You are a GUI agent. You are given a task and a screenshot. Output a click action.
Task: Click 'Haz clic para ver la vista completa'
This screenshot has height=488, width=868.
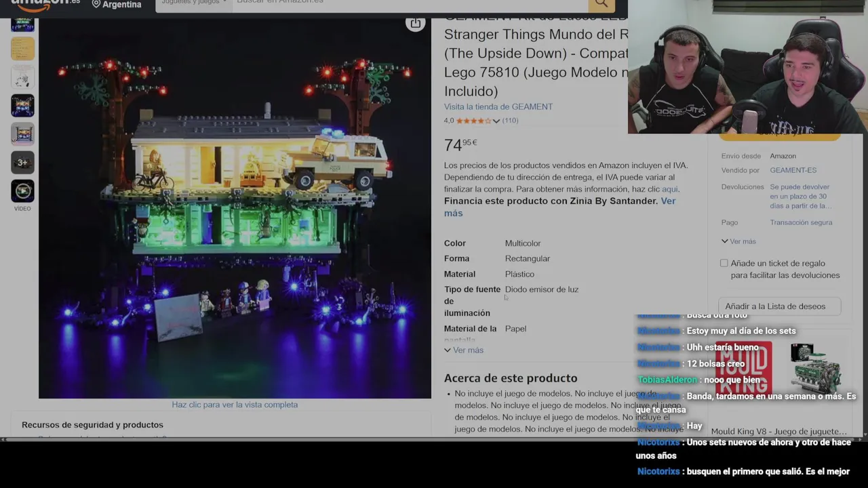[x=235, y=405]
